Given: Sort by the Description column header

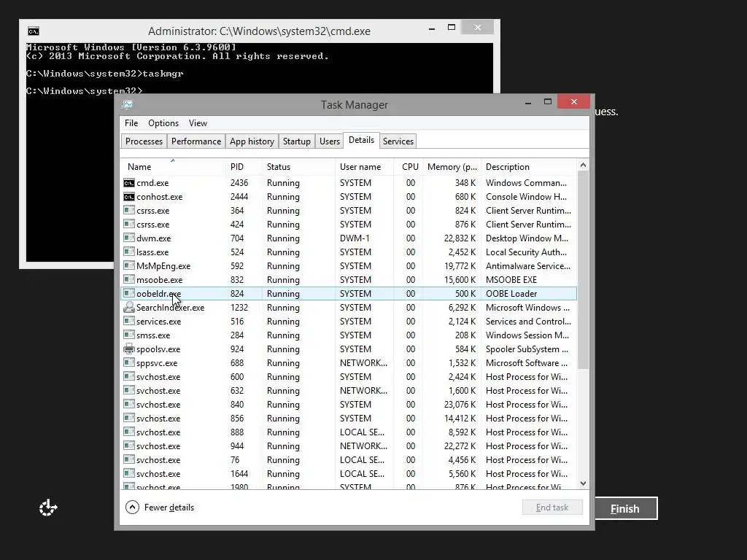Looking at the screenshot, I should [529, 167].
